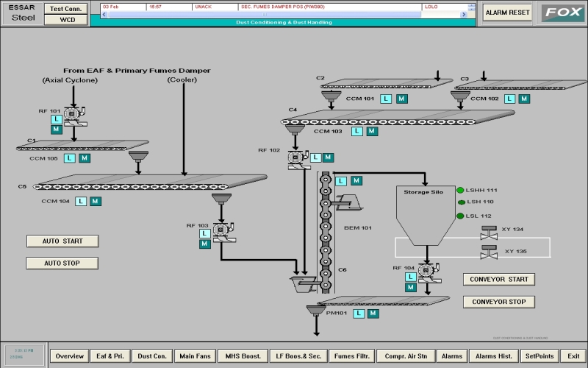
Task: Select the SEC. FUMES DAMPER POS alarm entry
Action: click(x=283, y=7)
